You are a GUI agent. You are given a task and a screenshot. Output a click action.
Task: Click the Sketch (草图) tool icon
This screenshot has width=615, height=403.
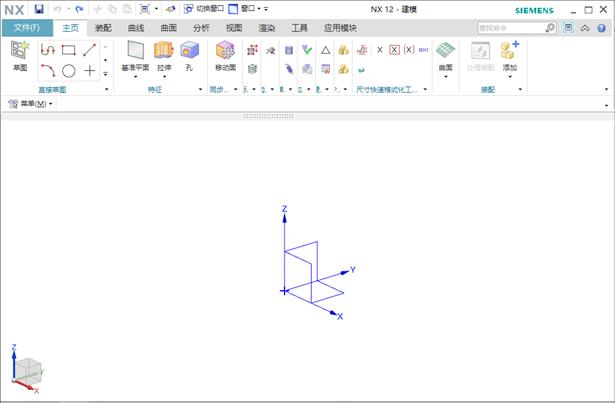click(x=19, y=51)
